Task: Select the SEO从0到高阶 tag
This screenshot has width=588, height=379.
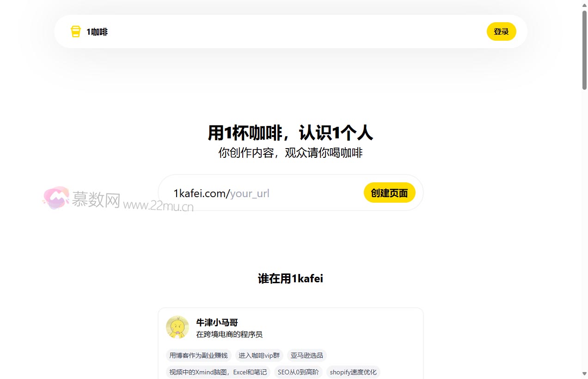Action: coord(298,372)
